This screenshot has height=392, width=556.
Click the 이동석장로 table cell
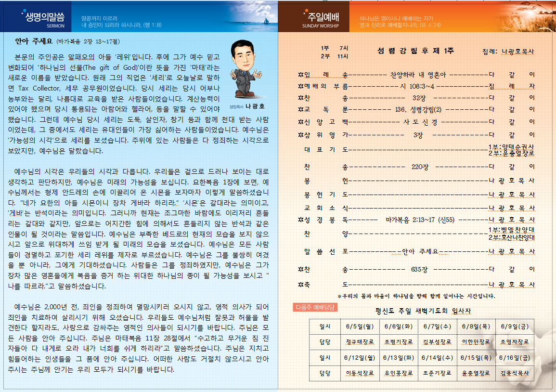click(x=360, y=373)
